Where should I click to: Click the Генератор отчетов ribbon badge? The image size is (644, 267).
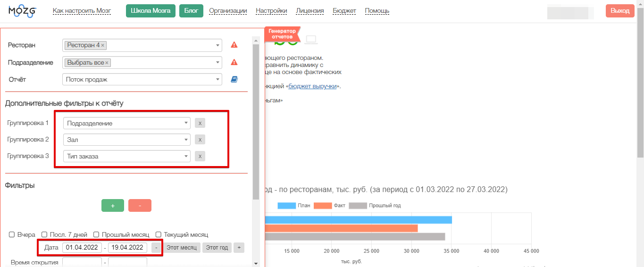point(282,34)
